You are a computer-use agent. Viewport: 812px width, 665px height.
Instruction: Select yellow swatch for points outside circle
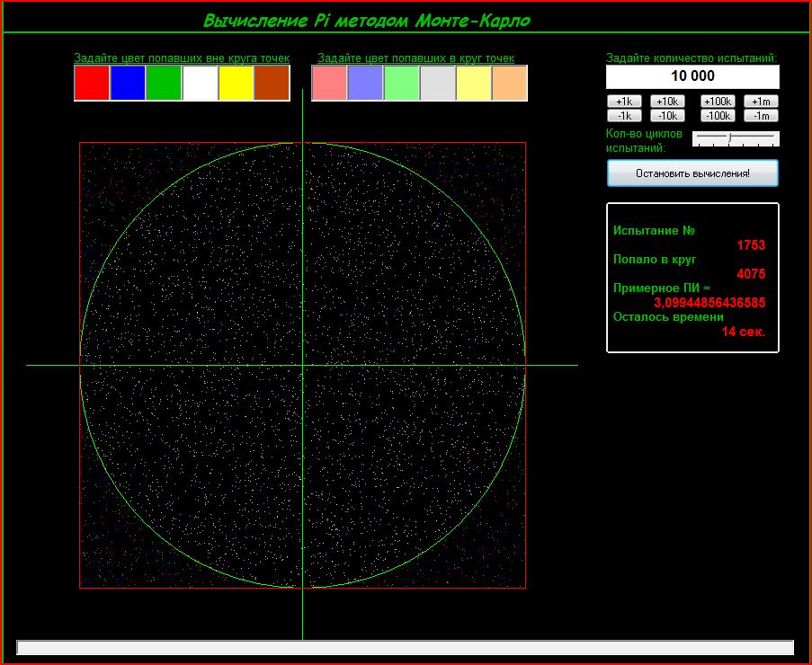click(236, 83)
